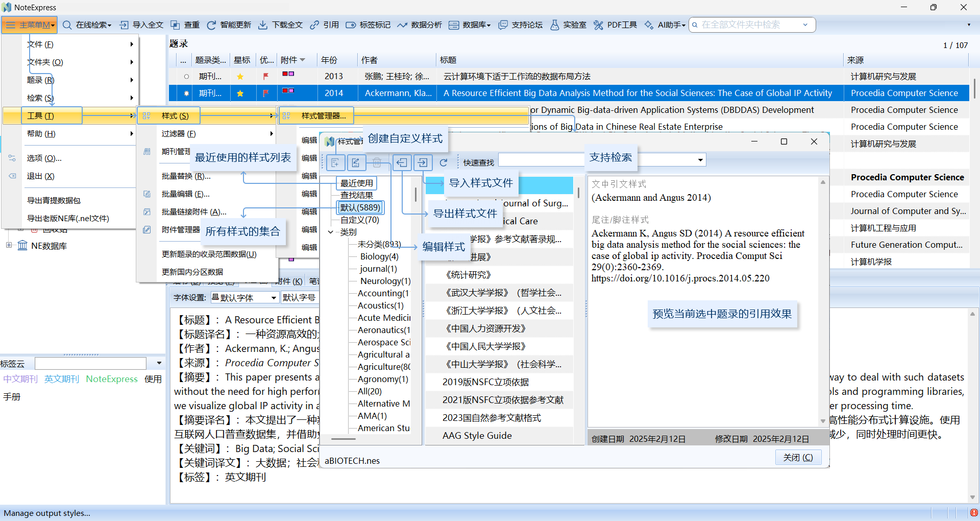This screenshot has height=521, width=980.
Task: Click the new custom style icon in style manager
Action: click(x=335, y=163)
